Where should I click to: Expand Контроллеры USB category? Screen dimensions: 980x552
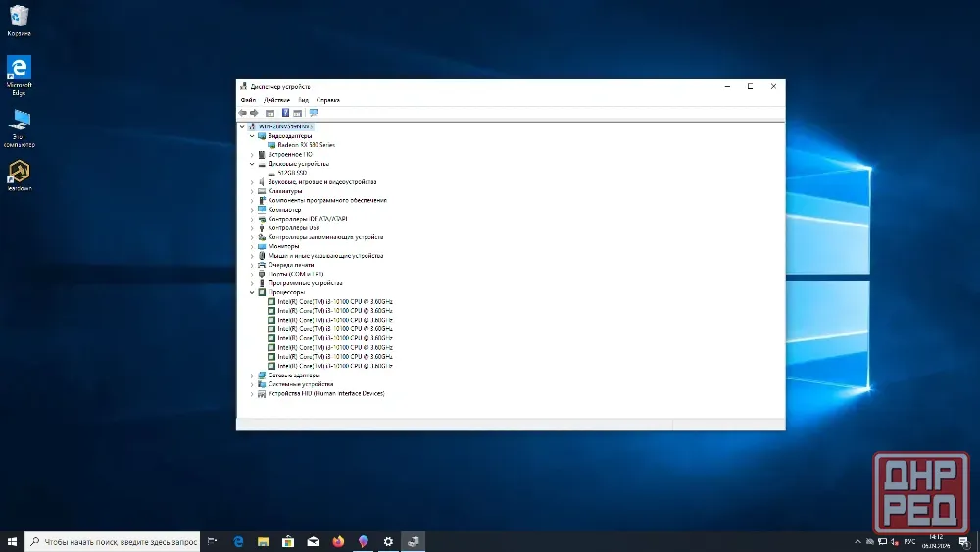tap(252, 228)
